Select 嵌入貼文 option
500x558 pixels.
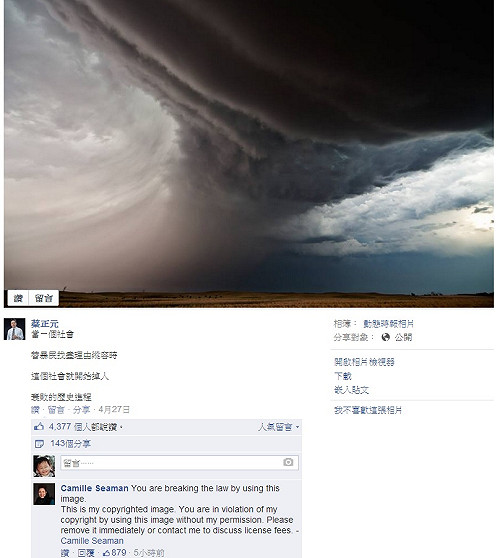[x=351, y=390]
